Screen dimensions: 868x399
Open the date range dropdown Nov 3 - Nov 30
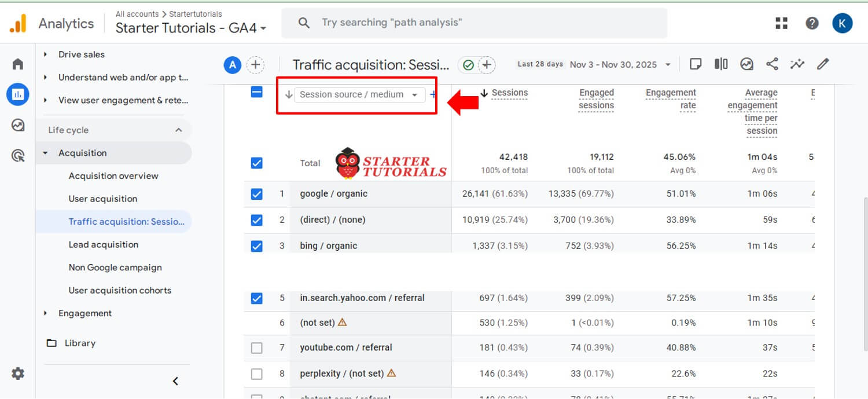[x=620, y=64]
